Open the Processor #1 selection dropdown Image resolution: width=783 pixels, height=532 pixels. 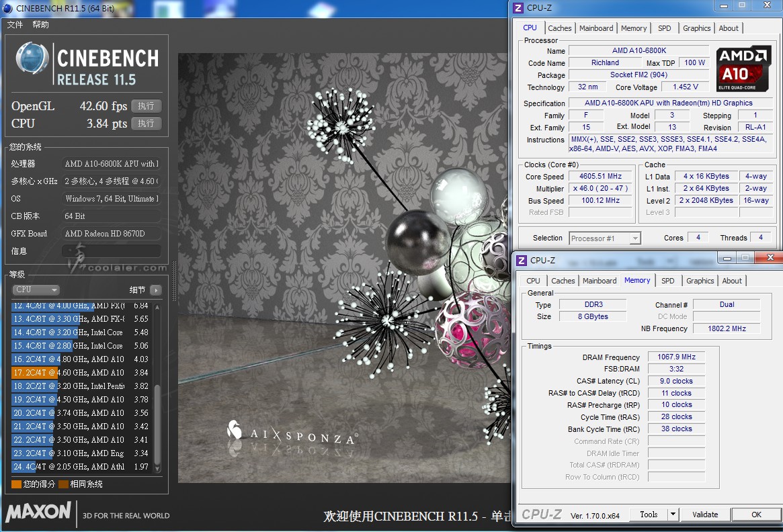(605, 238)
